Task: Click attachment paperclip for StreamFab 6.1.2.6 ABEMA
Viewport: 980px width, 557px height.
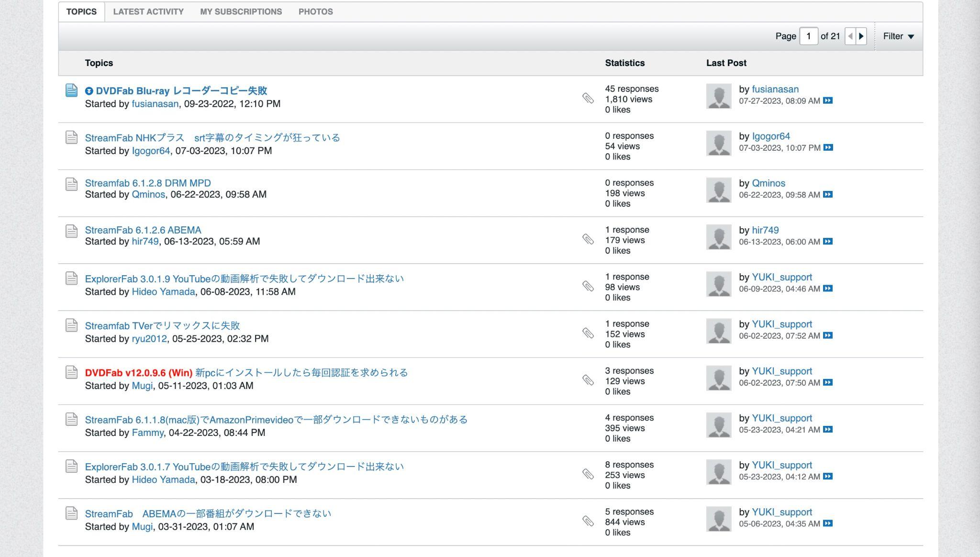Action: coord(588,239)
